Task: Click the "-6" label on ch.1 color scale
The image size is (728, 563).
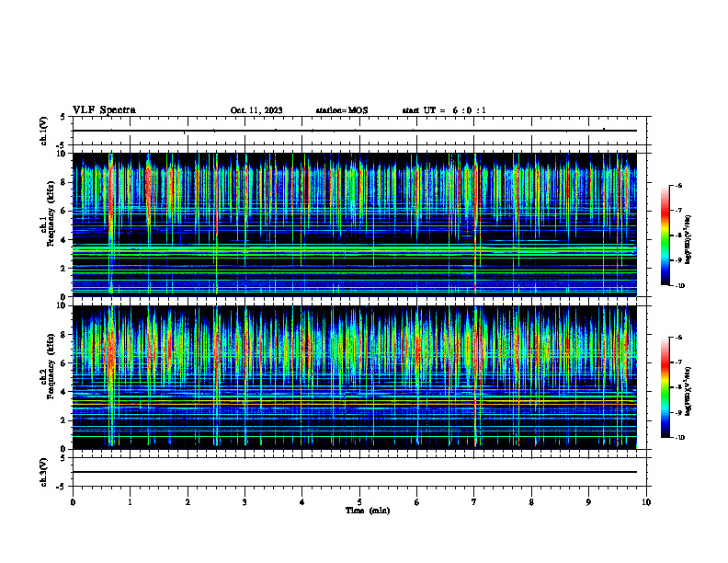Action: tap(678, 186)
